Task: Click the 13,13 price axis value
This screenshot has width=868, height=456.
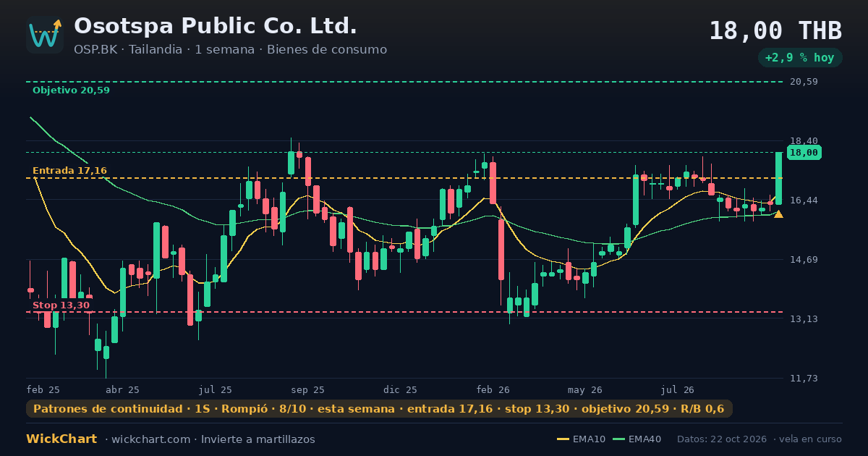Action: (804, 319)
